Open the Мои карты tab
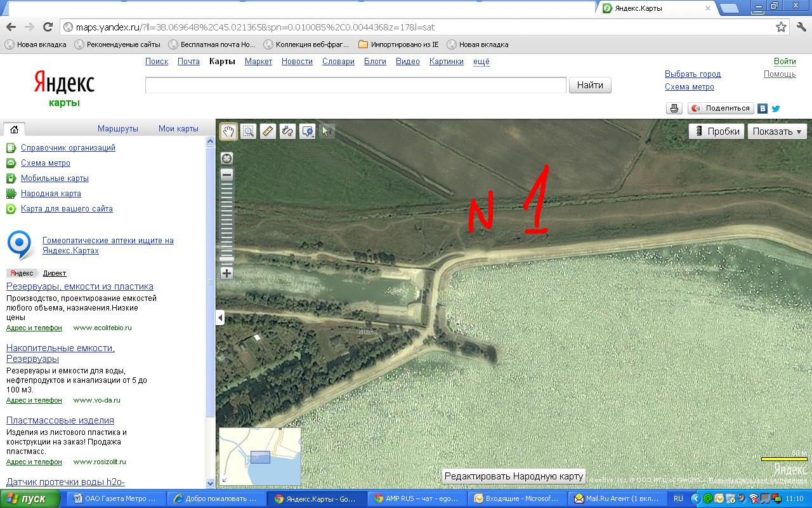Screen dimensions: 812x508 coord(178,129)
